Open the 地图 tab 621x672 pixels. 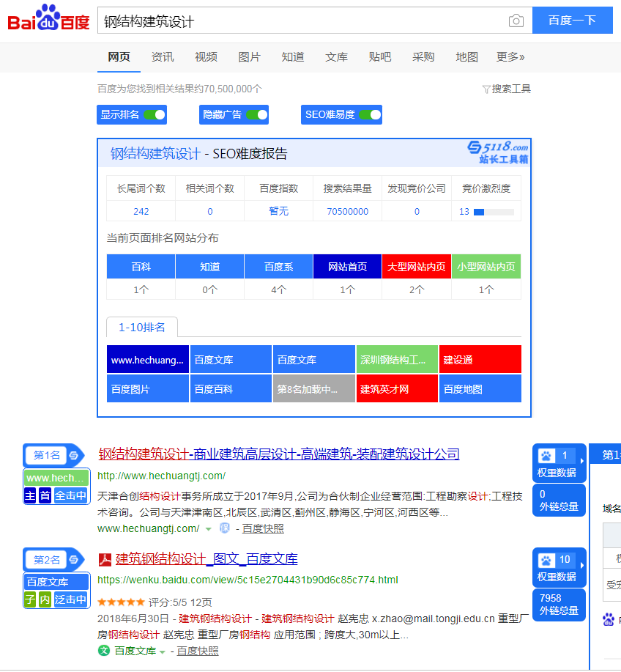pos(466,57)
